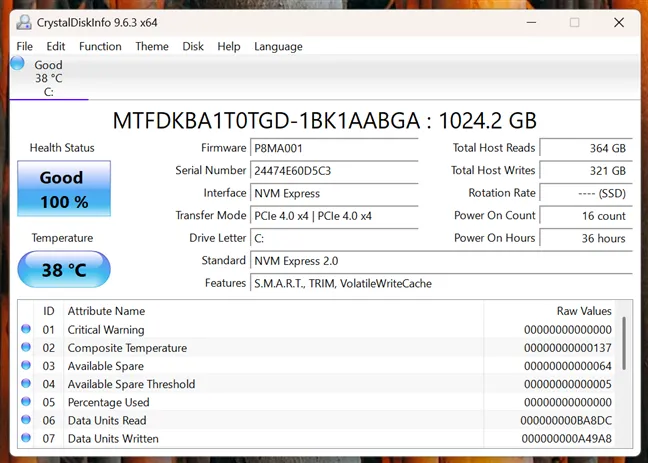The height and width of the screenshot is (463, 648).
Task: Click the Transfer Mode field PCIe 4.0 x4
Action: pos(334,216)
